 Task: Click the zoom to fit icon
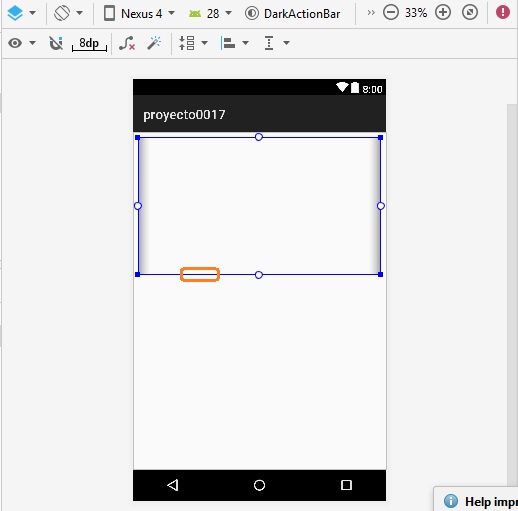coord(470,13)
